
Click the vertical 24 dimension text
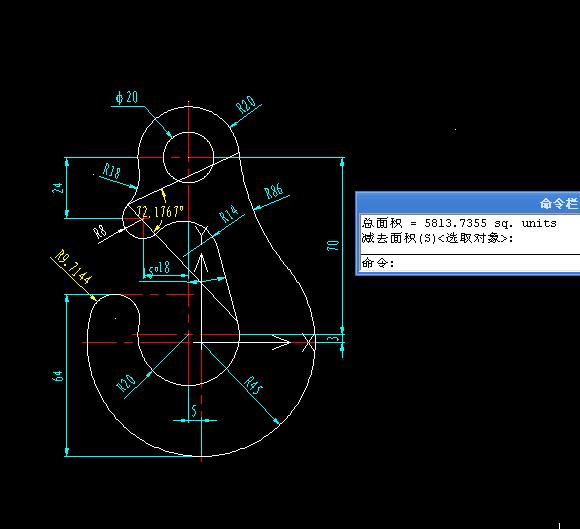coord(58,188)
